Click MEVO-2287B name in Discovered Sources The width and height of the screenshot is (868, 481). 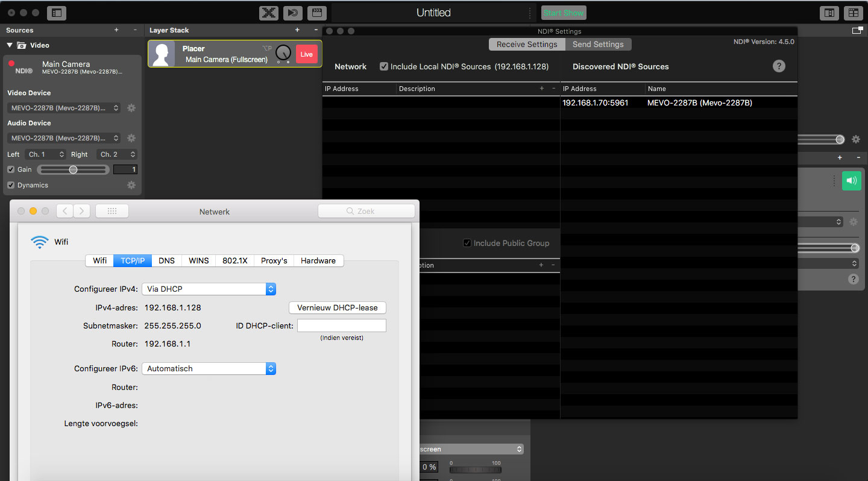700,103
